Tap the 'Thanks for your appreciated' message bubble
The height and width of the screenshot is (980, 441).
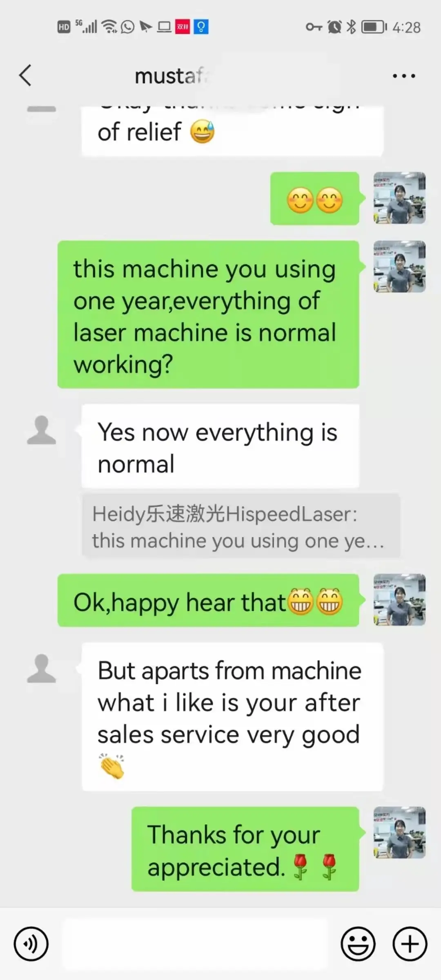click(x=245, y=849)
